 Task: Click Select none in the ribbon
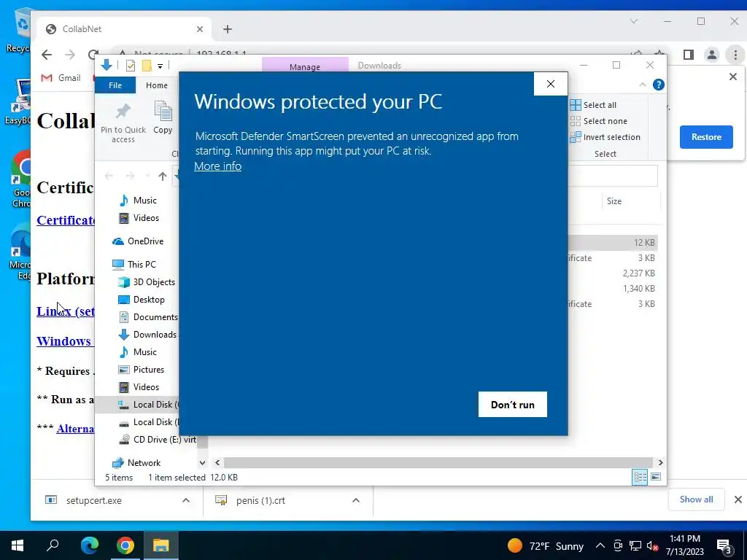(599, 121)
